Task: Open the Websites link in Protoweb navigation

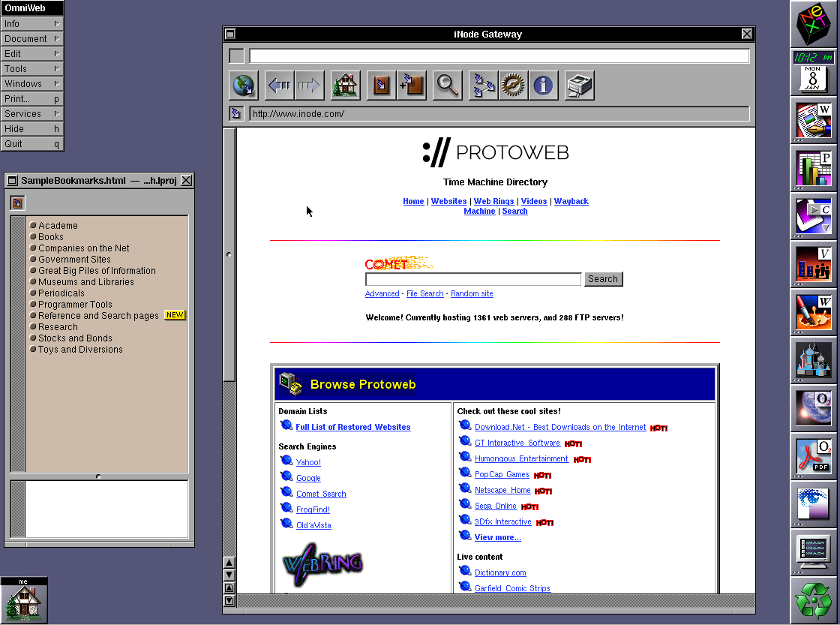Action: 449,201
